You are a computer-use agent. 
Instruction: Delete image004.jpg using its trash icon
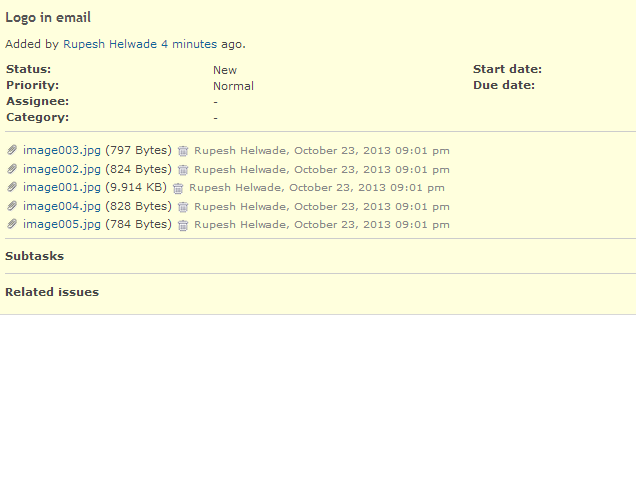[183, 207]
